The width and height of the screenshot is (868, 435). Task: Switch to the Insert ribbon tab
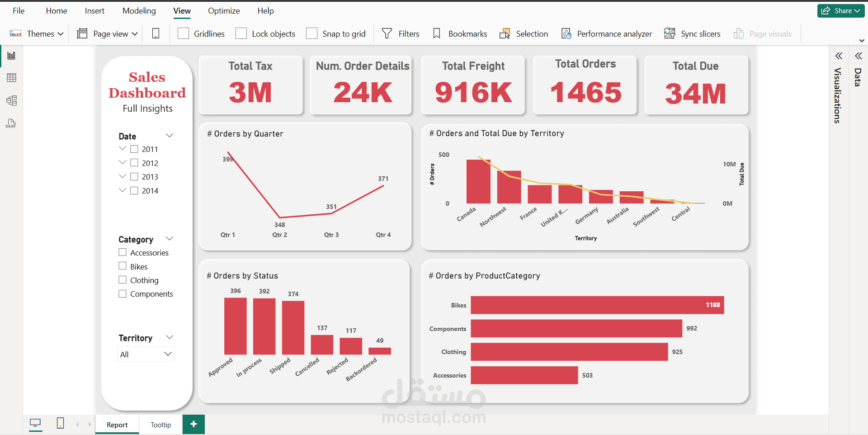[94, 11]
